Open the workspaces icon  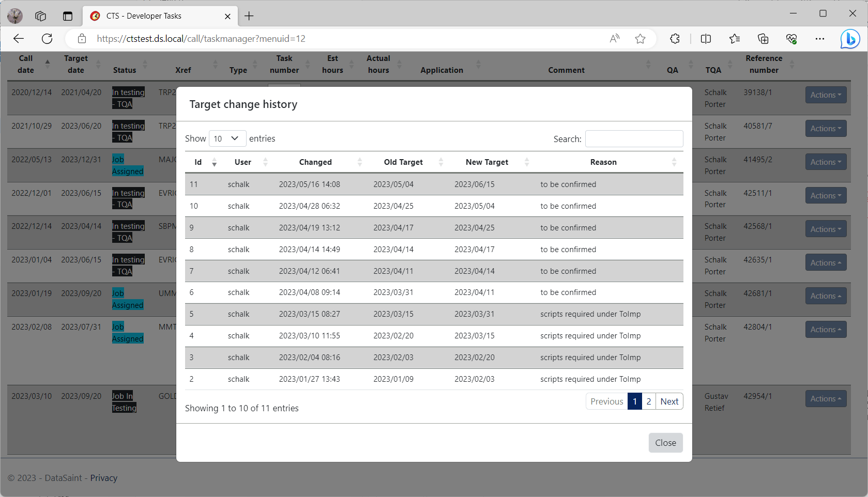[41, 16]
